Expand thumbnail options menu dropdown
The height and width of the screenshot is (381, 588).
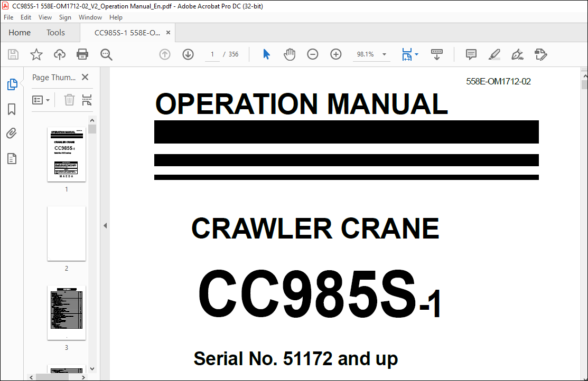(x=41, y=100)
